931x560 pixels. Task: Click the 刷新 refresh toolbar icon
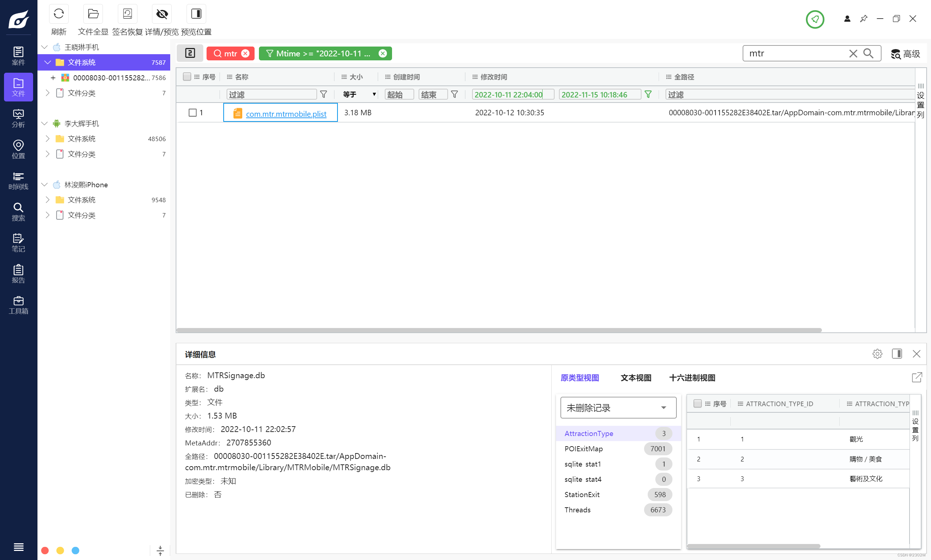tap(59, 14)
